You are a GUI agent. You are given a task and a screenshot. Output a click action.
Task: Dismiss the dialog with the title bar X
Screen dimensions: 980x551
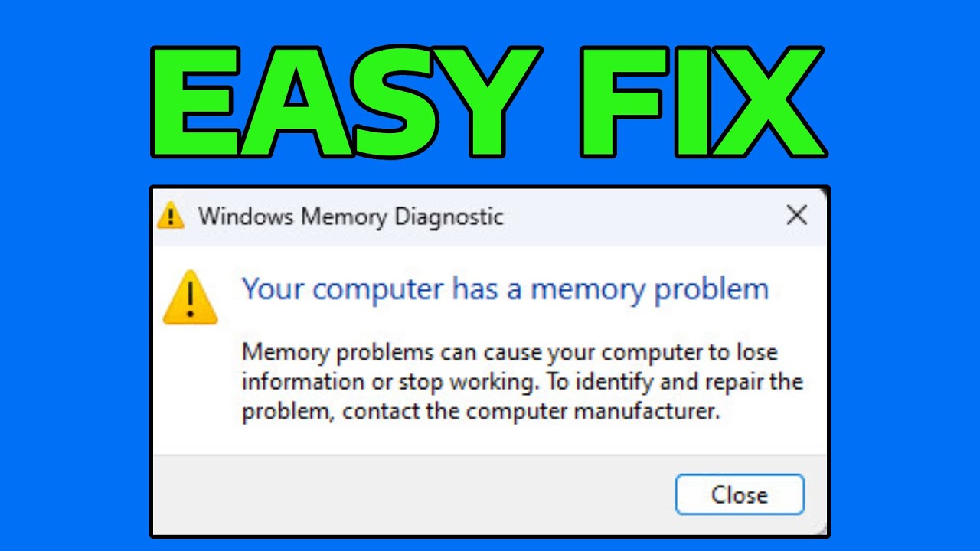(796, 216)
